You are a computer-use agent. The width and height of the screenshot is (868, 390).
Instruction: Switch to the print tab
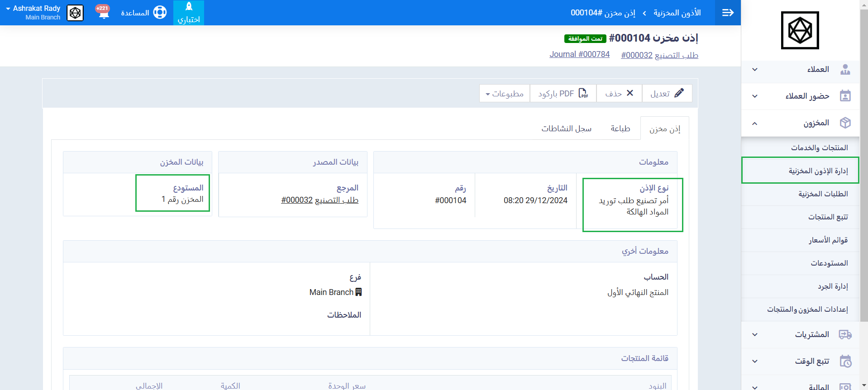click(x=620, y=128)
